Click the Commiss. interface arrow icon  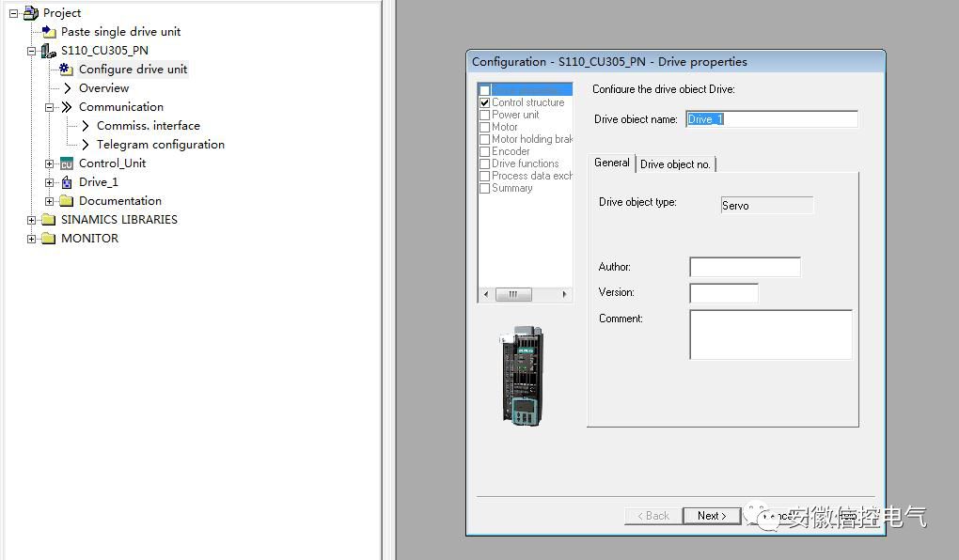click(85, 126)
